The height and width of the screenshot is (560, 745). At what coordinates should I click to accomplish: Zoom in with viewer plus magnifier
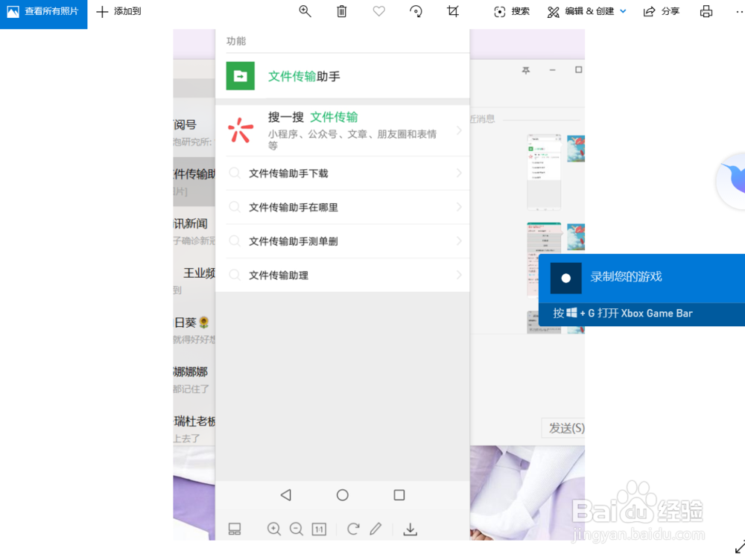point(273,529)
